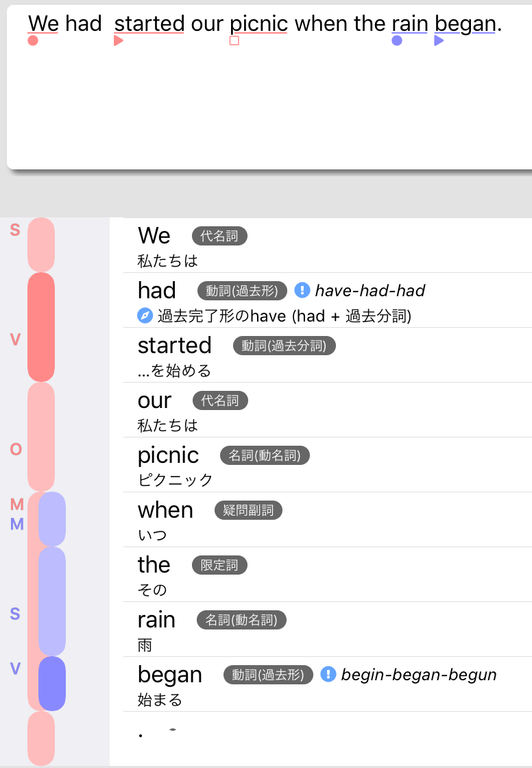Click the have-had-had conjugation text

click(370, 291)
